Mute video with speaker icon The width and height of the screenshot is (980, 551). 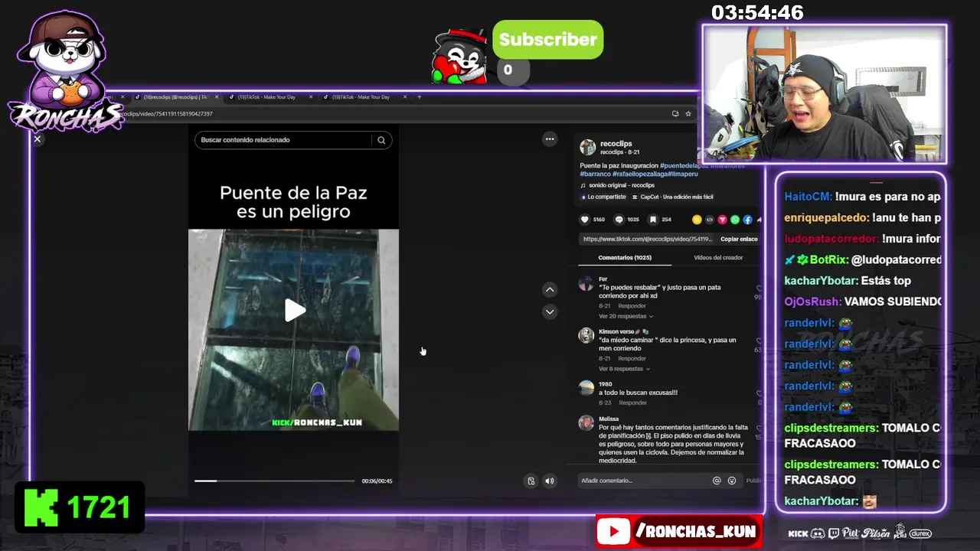click(549, 481)
